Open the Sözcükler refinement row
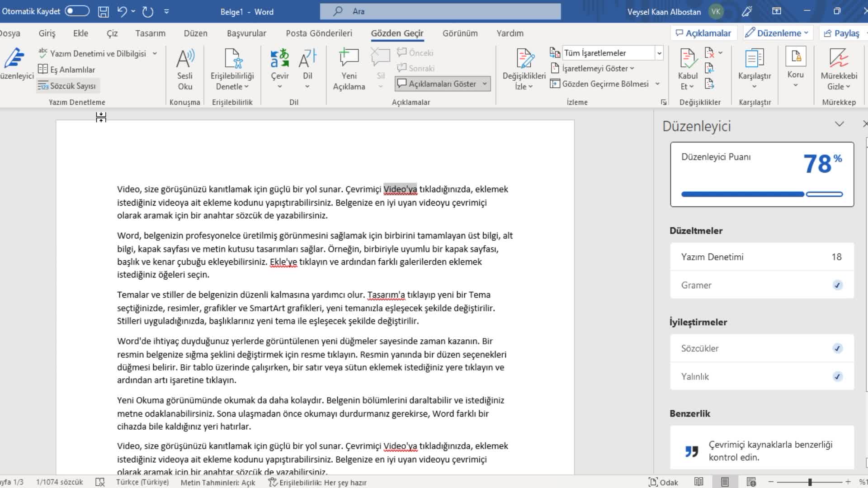The height and width of the screenshot is (488, 868). pyautogui.click(x=762, y=348)
